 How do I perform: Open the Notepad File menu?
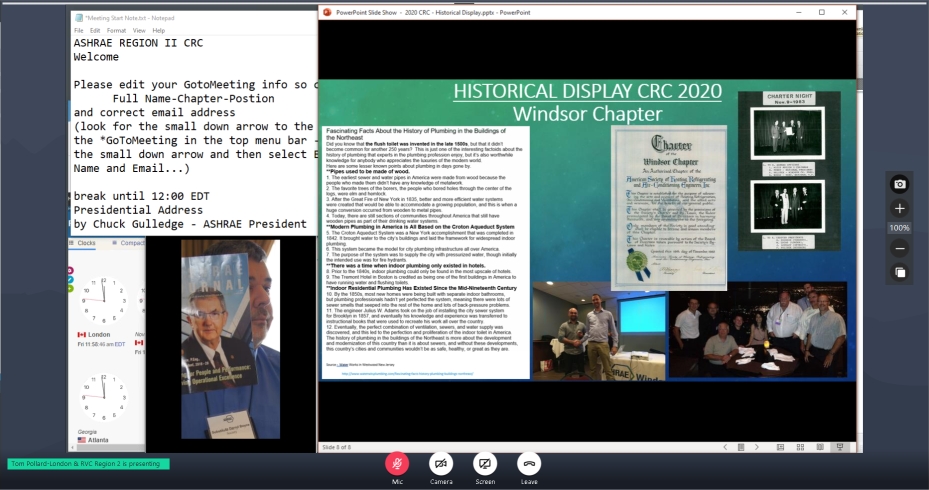click(79, 30)
